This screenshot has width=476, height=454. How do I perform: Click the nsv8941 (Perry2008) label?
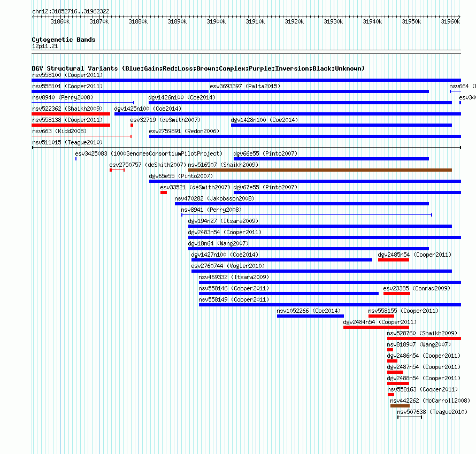[211, 210]
